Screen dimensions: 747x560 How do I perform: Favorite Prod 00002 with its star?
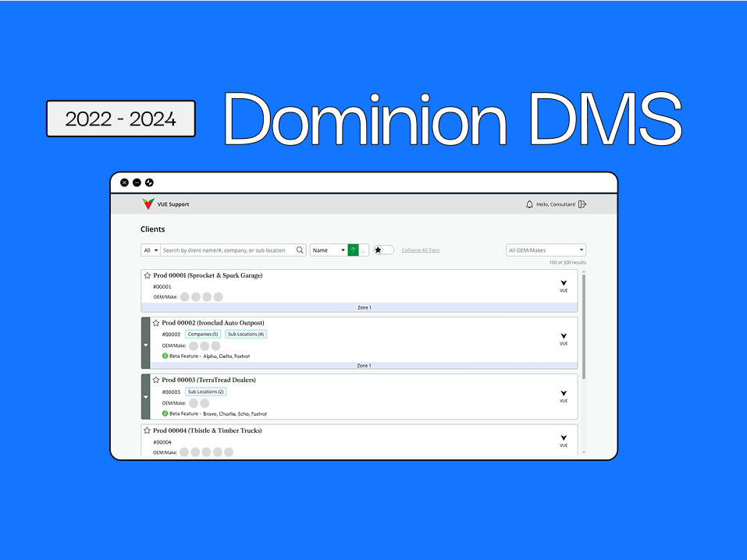156,323
